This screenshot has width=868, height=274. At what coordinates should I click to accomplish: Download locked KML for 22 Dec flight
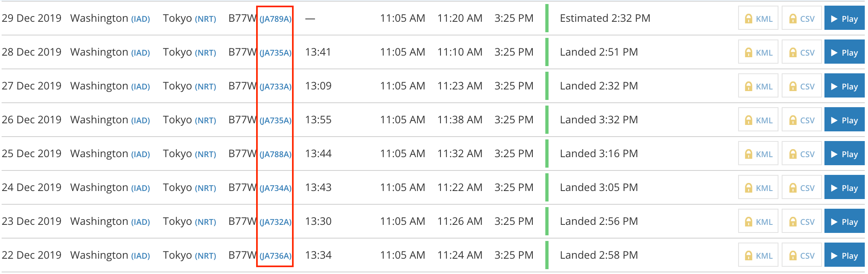[x=759, y=255]
